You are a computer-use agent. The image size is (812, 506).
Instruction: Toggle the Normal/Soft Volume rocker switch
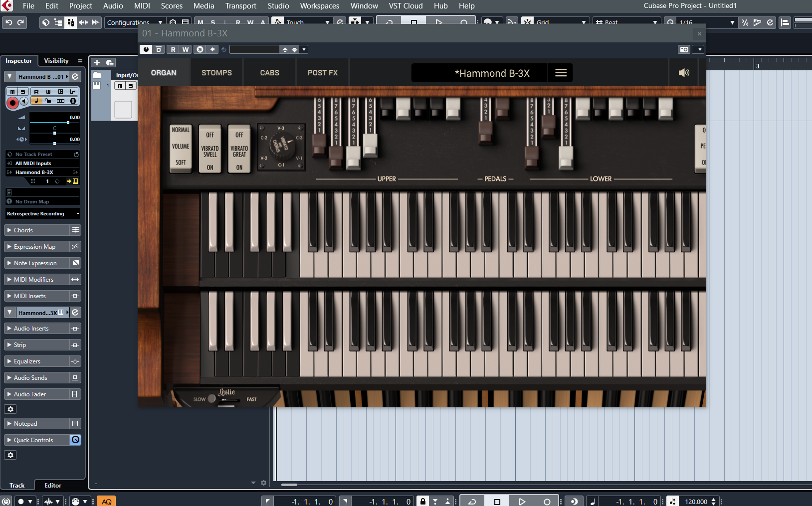pyautogui.click(x=181, y=148)
